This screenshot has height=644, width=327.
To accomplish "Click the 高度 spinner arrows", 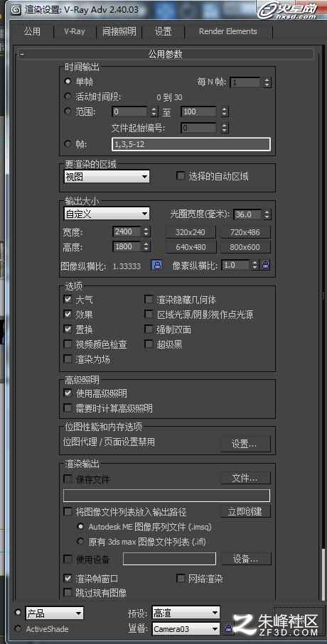I will (146, 246).
